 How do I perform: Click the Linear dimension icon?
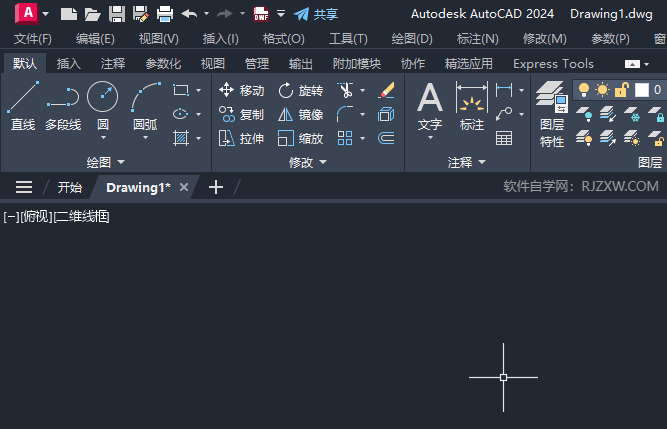[x=504, y=90]
